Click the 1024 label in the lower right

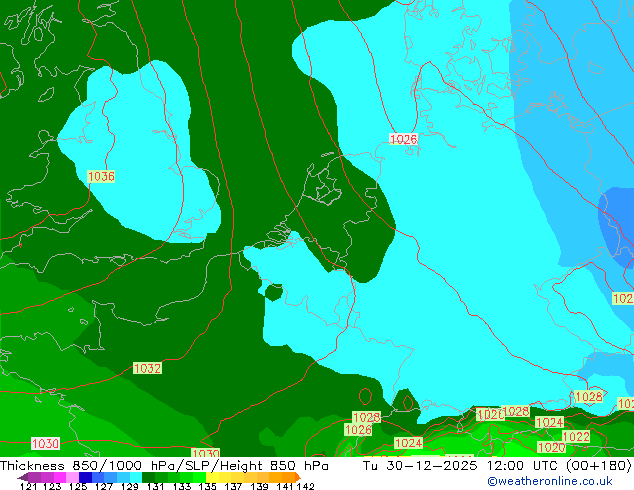(549, 422)
